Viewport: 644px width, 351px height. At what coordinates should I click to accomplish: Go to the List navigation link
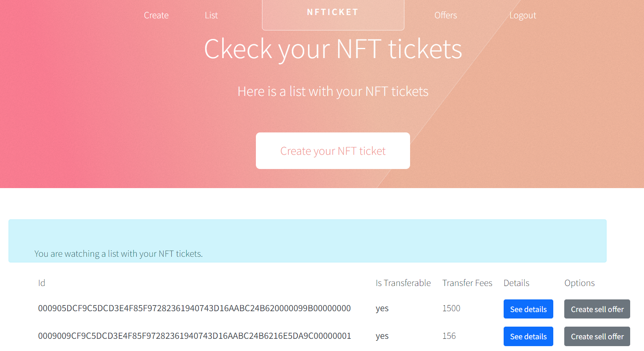click(x=211, y=15)
